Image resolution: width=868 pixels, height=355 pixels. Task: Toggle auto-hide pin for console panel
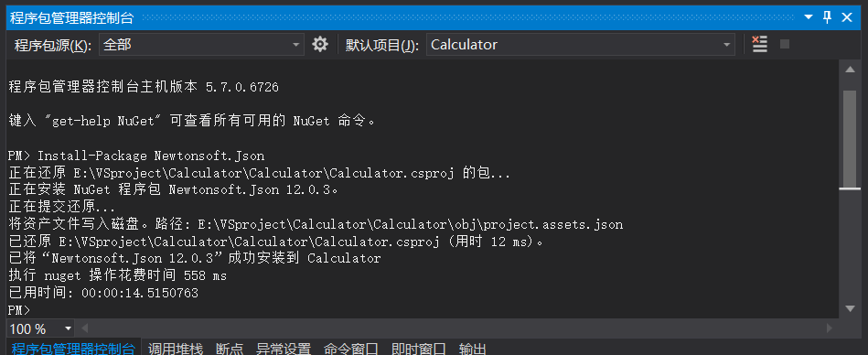[828, 17]
